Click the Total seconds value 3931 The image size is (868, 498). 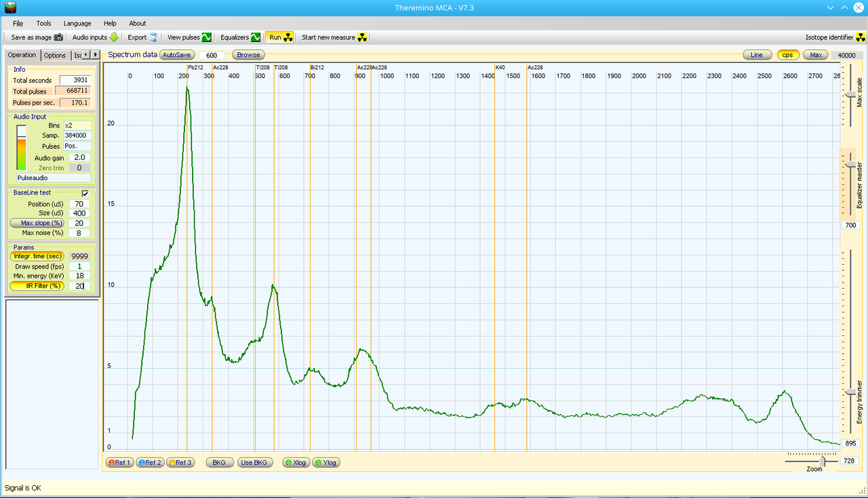[75, 81]
